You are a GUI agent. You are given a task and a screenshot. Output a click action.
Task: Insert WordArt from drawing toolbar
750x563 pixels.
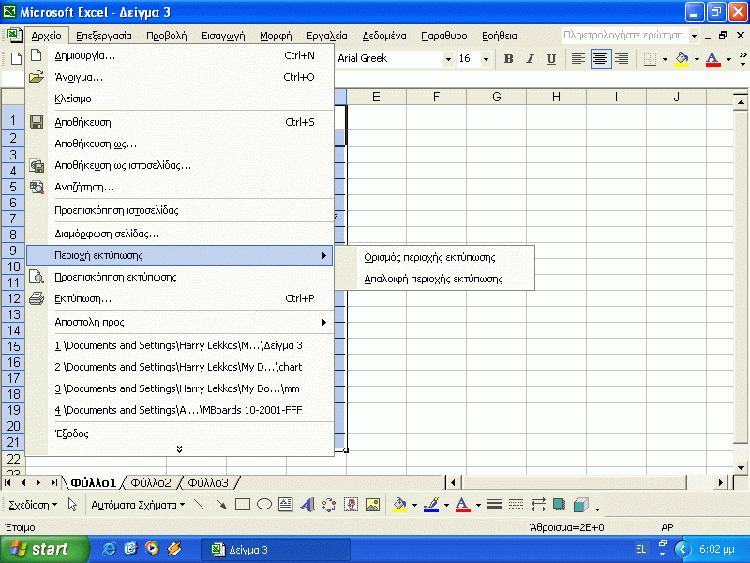307,505
